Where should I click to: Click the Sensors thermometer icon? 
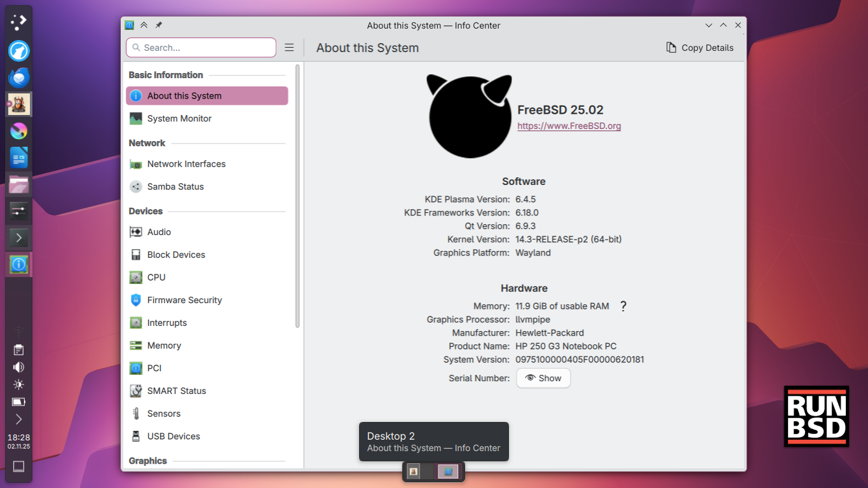[x=135, y=414]
